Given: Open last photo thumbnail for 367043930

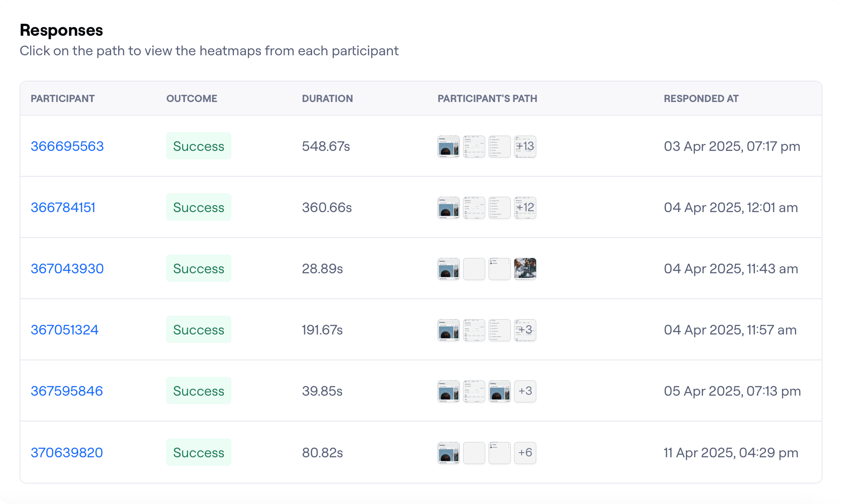Looking at the screenshot, I should [x=525, y=269].
